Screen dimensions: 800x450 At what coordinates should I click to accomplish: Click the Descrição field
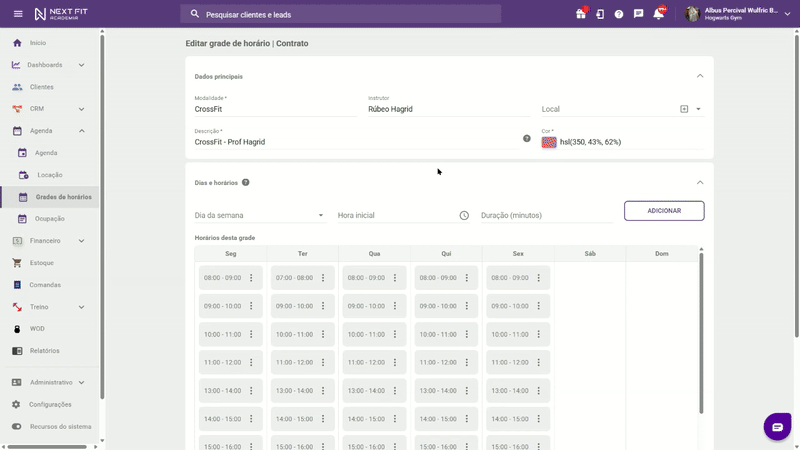click(x=356, y=142)
